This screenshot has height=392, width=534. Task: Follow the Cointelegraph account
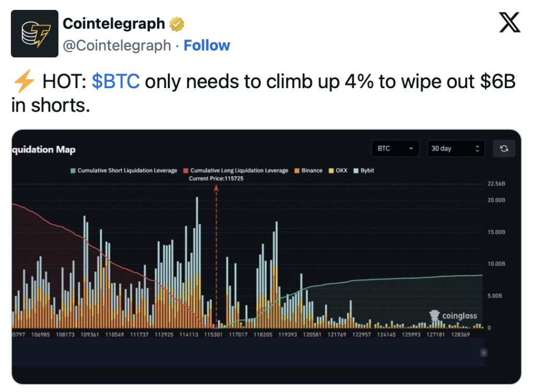coord(207,46)
